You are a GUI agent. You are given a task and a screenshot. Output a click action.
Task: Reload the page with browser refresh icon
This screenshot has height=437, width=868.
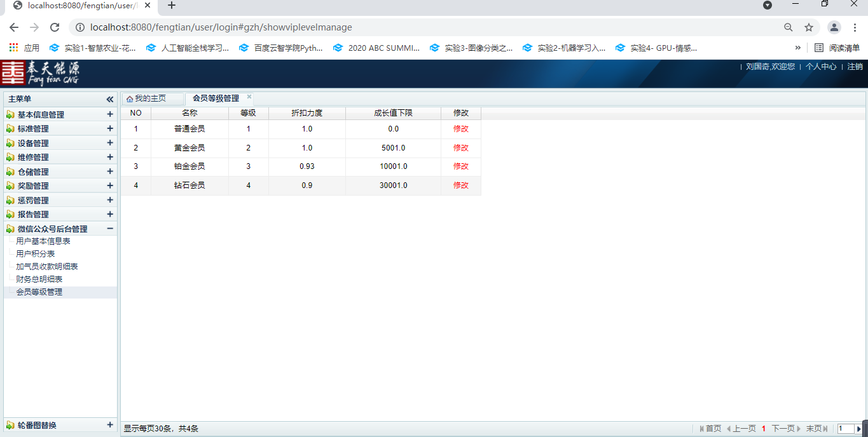tap(55, 27)
